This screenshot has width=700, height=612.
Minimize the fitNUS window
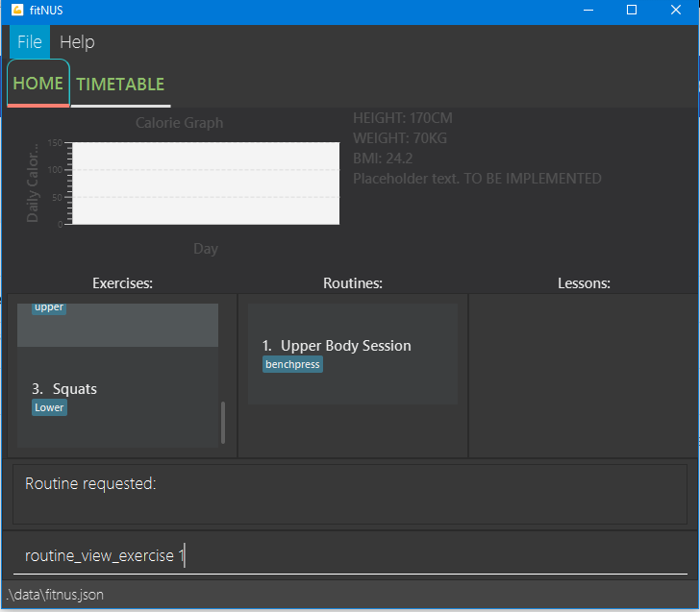coord(588,10)
